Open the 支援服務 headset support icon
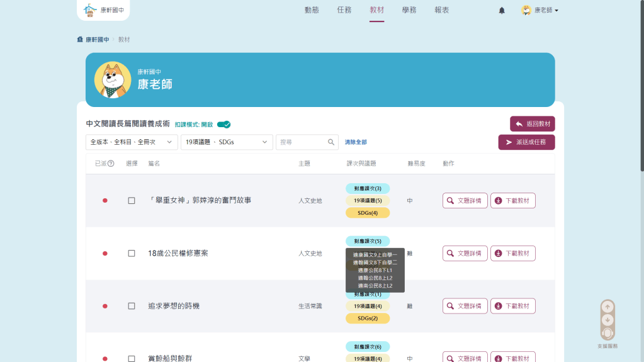This screenshot has width=644, height=362. pyautogui.click(x=607, y=333)
